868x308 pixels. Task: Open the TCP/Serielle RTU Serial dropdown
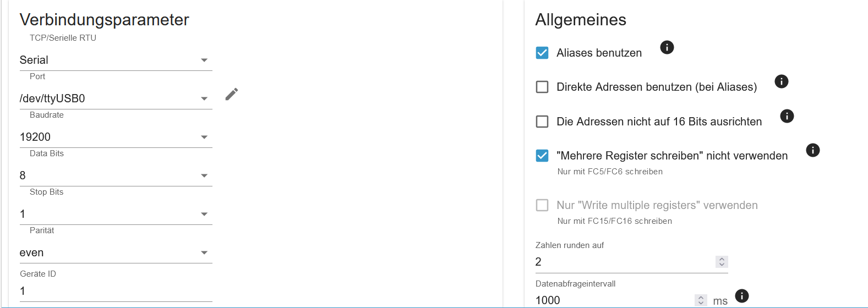point(116,60)
